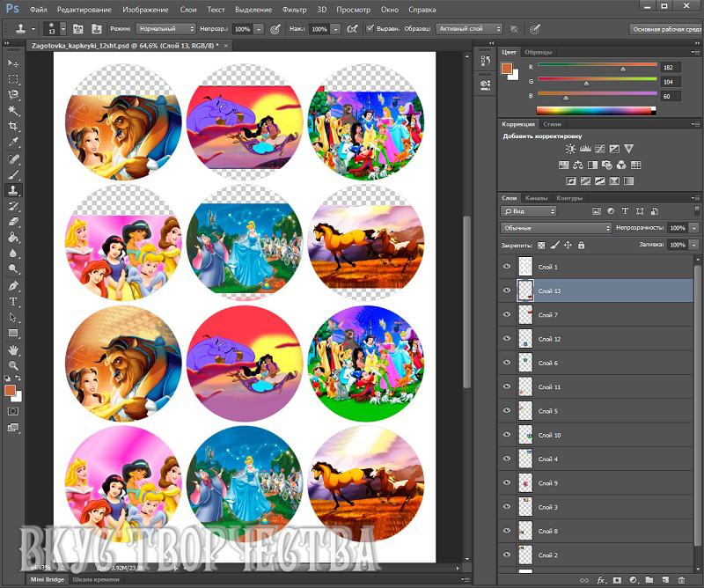Hide layer Слой 11 eye icon

(x=507, y=386)
